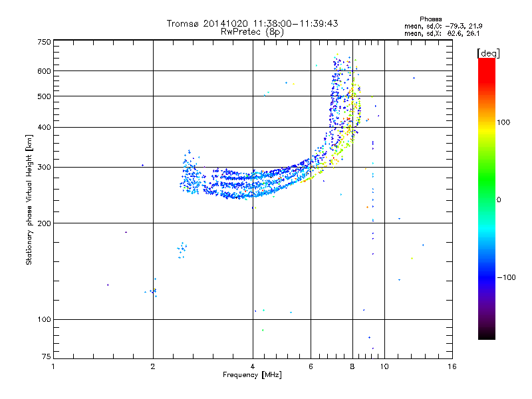Click the 'RwPretec (8p)' subtitle
This screenshot has height=399, width=532.
[252, 32]
